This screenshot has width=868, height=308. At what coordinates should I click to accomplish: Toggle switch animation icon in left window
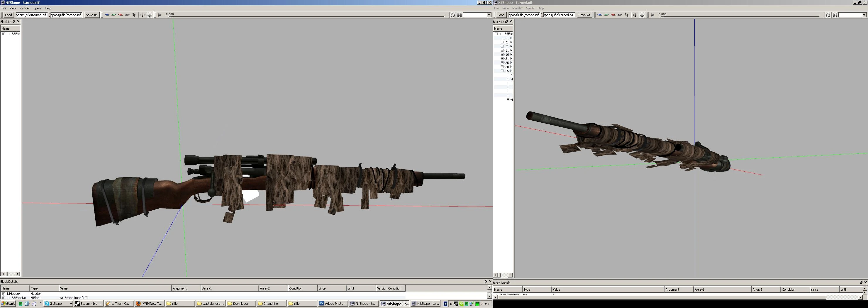click(459, 15)
